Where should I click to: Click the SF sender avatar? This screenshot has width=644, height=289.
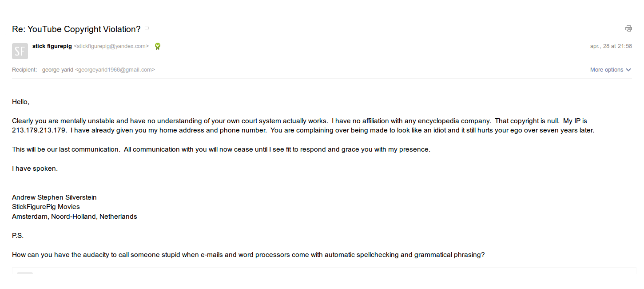(x=20, y=51)
